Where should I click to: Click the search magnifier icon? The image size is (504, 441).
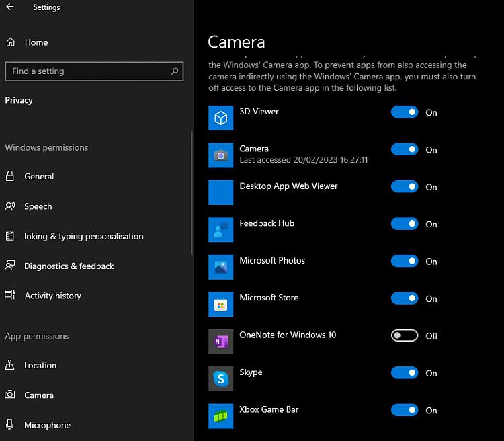(x=174, y=71)
